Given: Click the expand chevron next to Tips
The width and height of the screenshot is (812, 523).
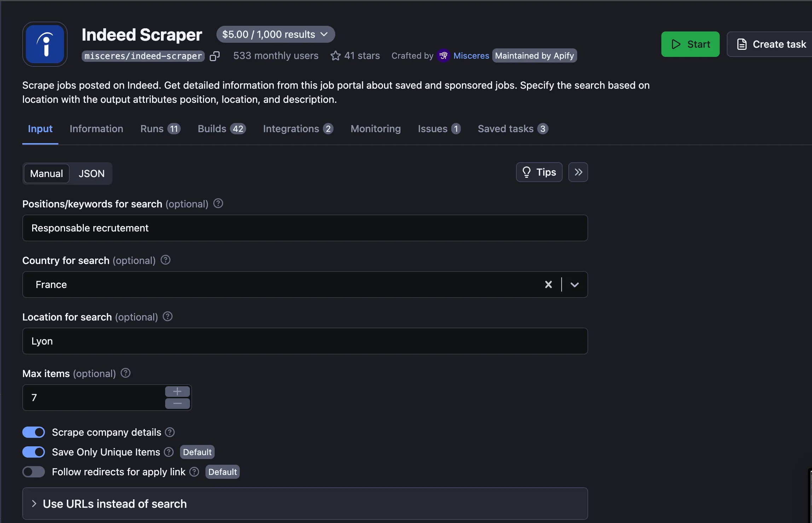Looking at the screenshot, I should (x=578, y=172).
